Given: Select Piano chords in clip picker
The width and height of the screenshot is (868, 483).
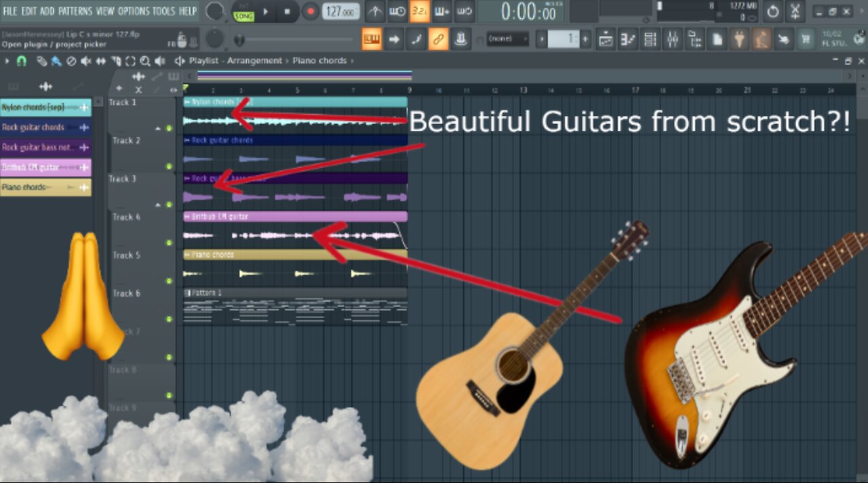Looking at the screenshot, I should click(x=45, y=187).
